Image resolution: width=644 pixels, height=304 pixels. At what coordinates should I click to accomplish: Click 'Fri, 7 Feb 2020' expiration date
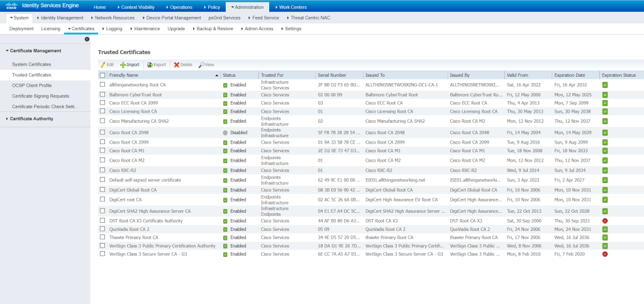(x=570, y=254)
